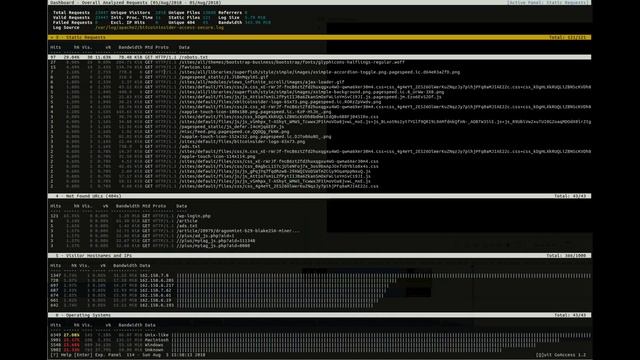Click the Active Panel indicator at top right

(x=547, y=2)
